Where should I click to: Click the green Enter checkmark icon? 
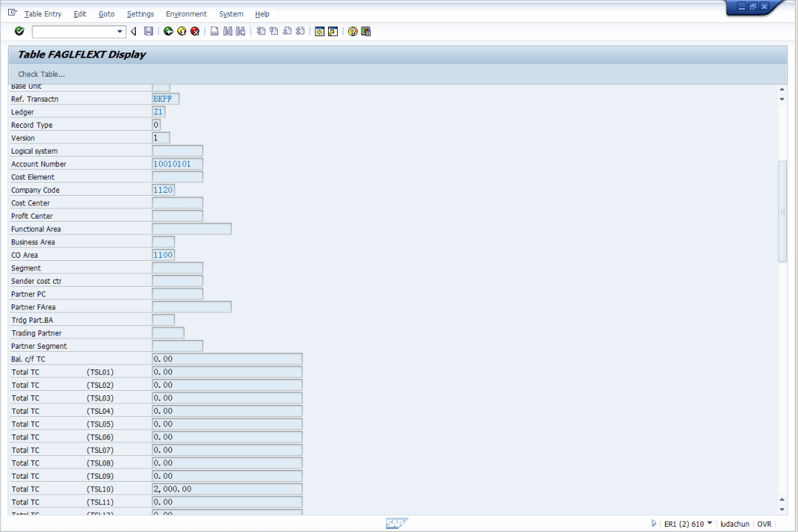19,31
